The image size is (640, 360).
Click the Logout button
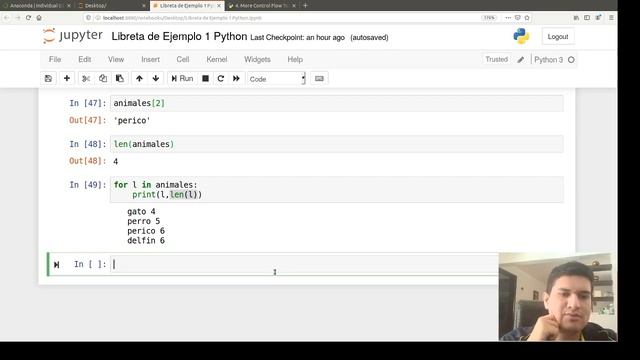[x=558, y=37]
